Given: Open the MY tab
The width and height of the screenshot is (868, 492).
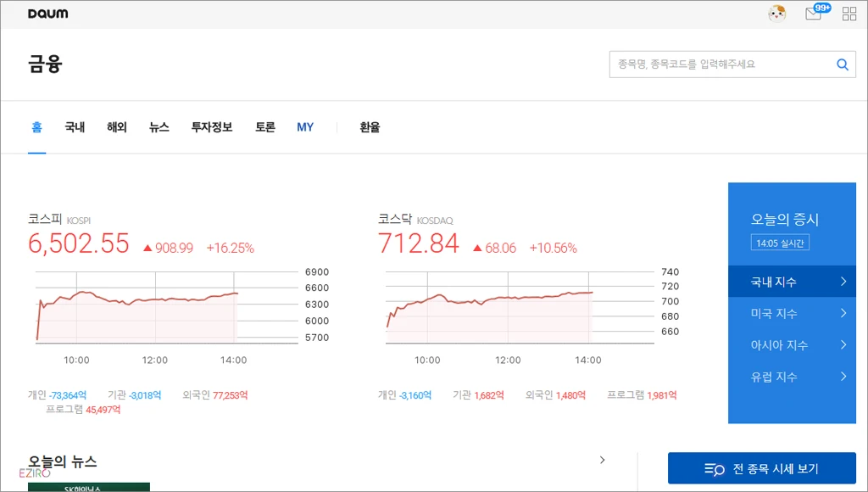Looking at the screenshot, I should [305, 127].
